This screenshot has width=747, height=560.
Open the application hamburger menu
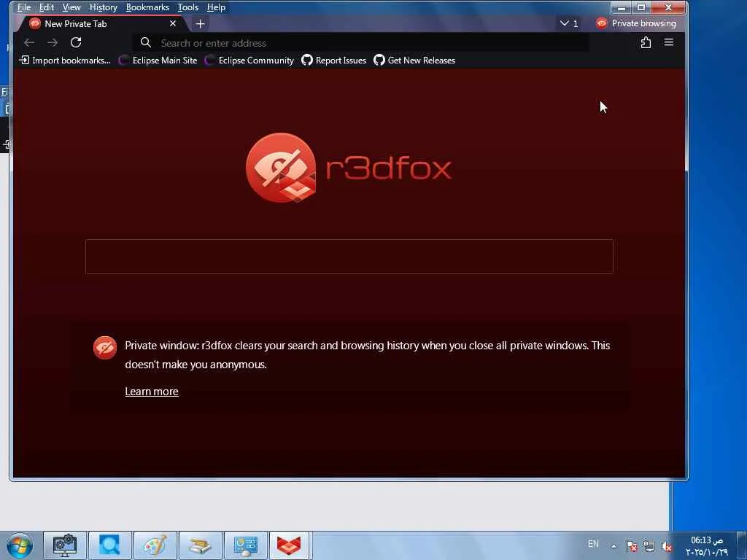[x=669, y=42]
